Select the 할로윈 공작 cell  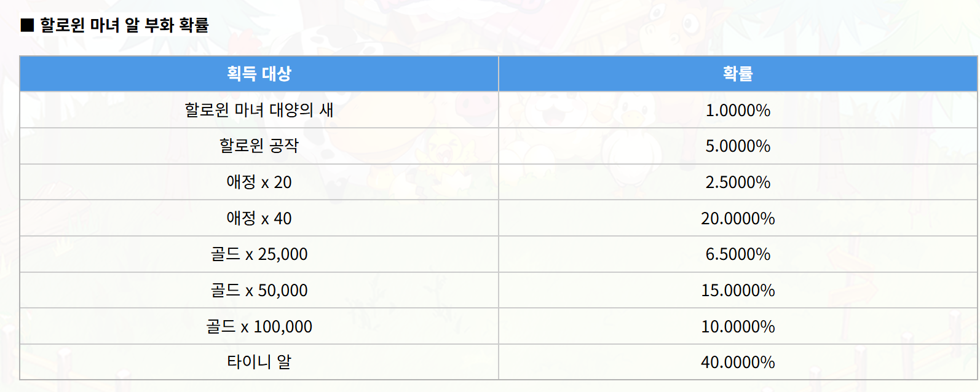pyautogui.click(x=259, y=146)
